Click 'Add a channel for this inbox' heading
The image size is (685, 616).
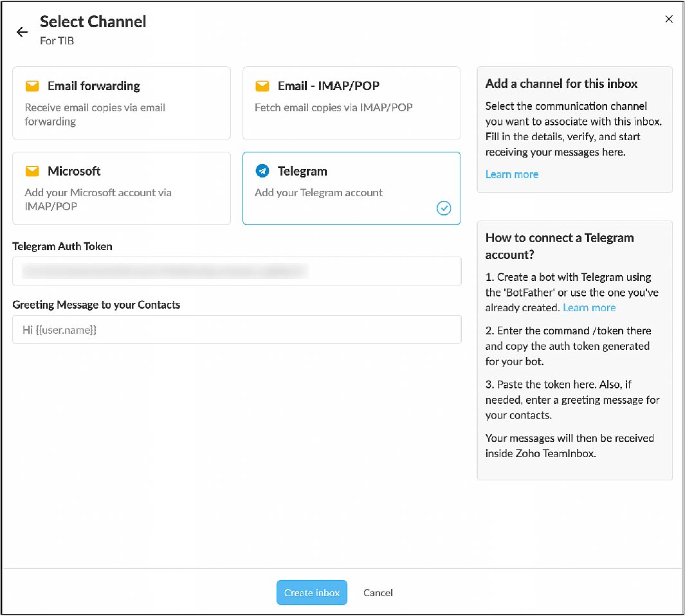point(562,84)
